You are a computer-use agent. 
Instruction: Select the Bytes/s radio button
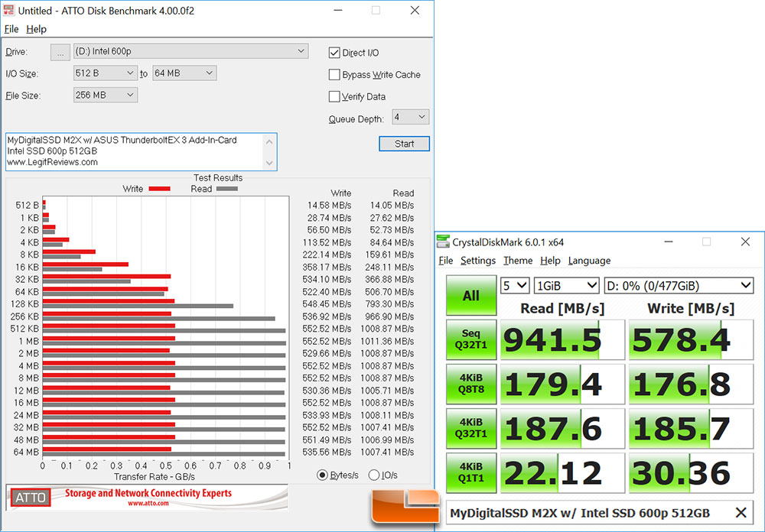(322, 475)
